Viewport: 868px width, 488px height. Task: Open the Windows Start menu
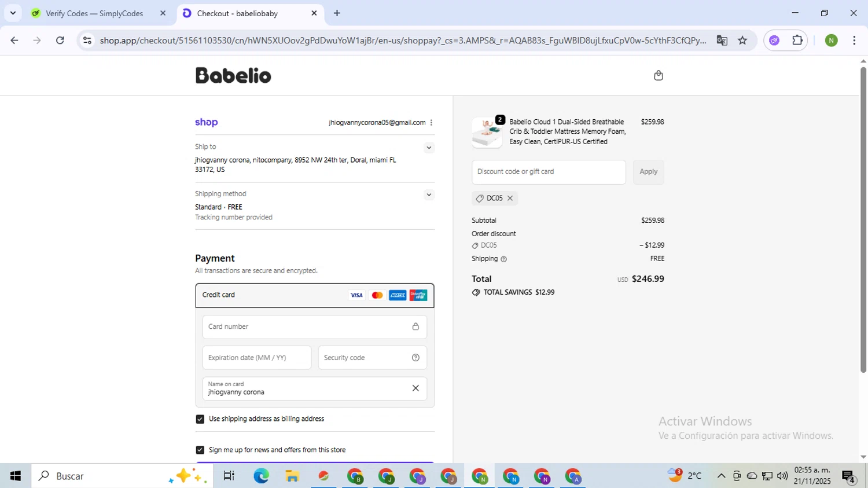16,476
